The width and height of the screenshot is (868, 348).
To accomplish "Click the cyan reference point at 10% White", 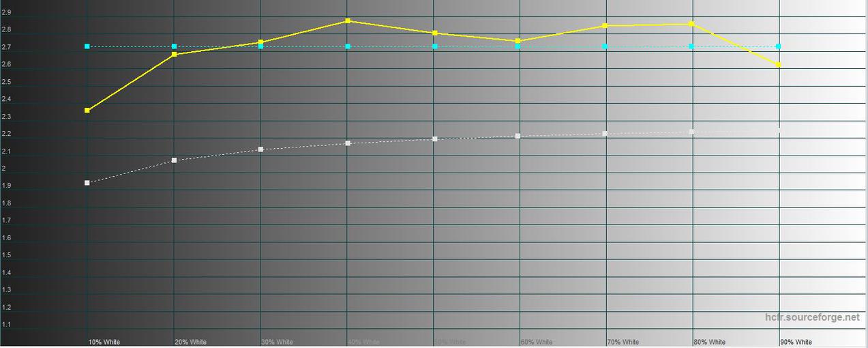I will point(87,46).
